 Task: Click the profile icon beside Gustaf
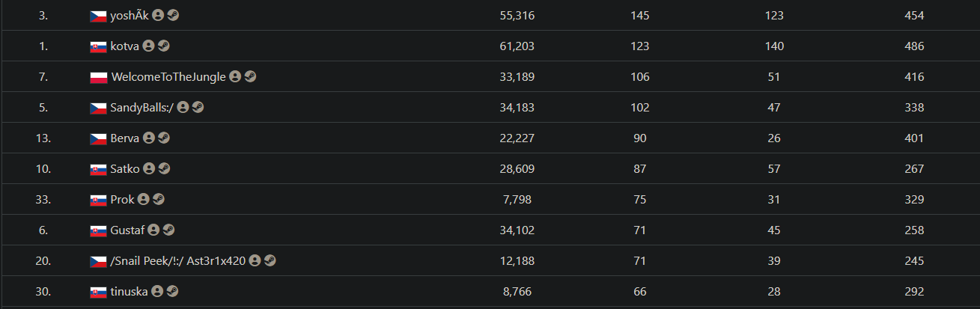[x=153, y=230]
